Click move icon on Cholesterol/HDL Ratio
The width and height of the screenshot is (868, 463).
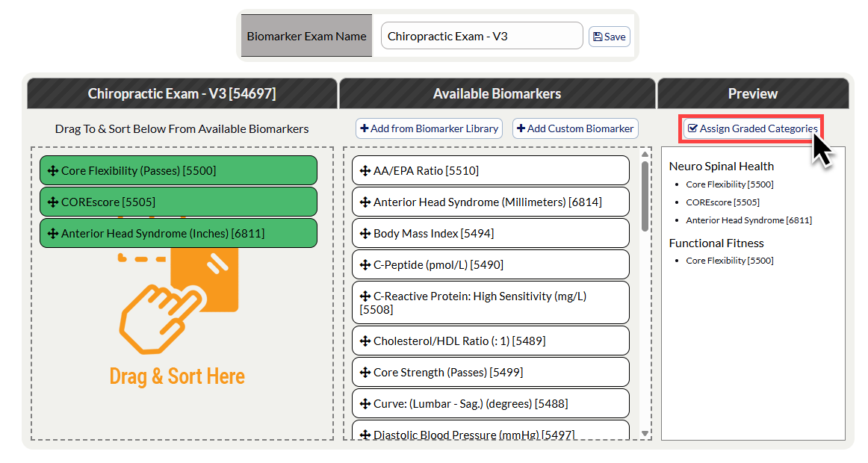point(365,341)
